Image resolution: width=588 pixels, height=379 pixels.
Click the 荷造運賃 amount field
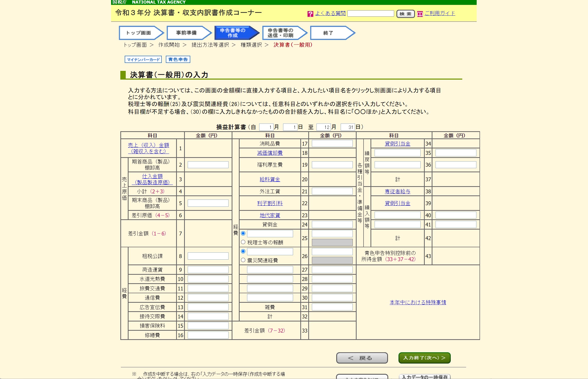click(208, 270)
